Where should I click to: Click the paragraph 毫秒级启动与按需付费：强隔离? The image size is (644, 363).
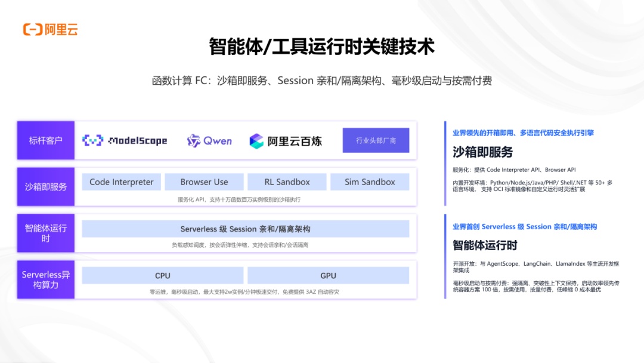(x=536, y=286)
